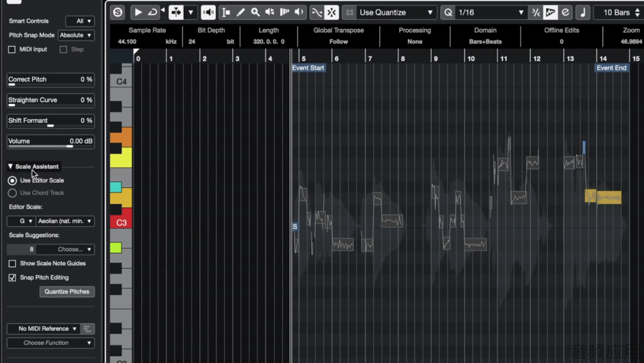Enable Show Scale Note Guides checkbox

(x=13, y=263)
